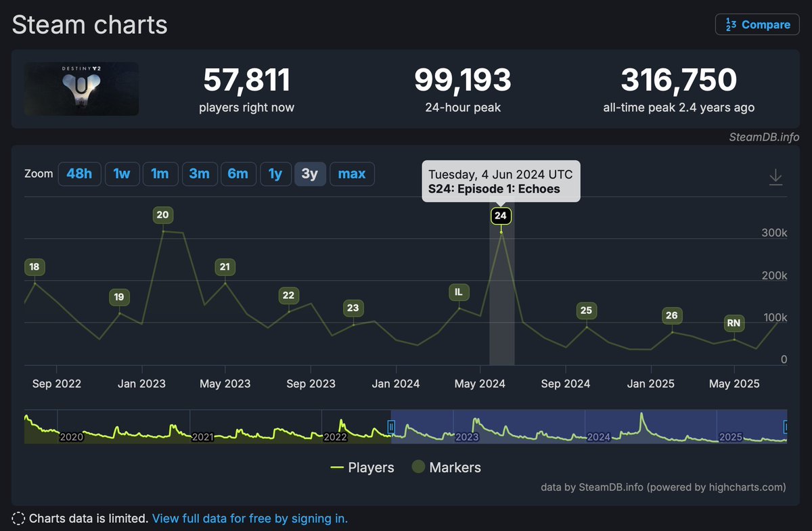Click marker 21 on the chart
Screen dimensions: 812x531
225,267
